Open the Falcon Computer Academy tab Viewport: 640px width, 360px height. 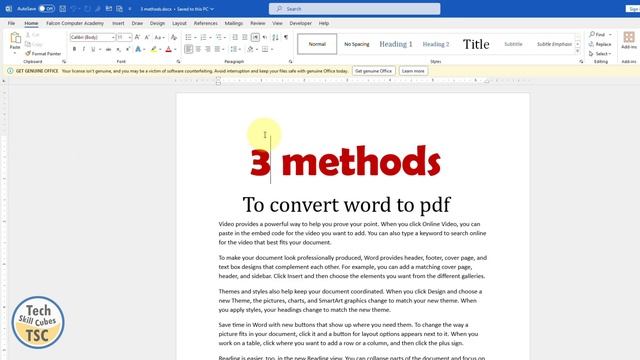click(75, 23)
